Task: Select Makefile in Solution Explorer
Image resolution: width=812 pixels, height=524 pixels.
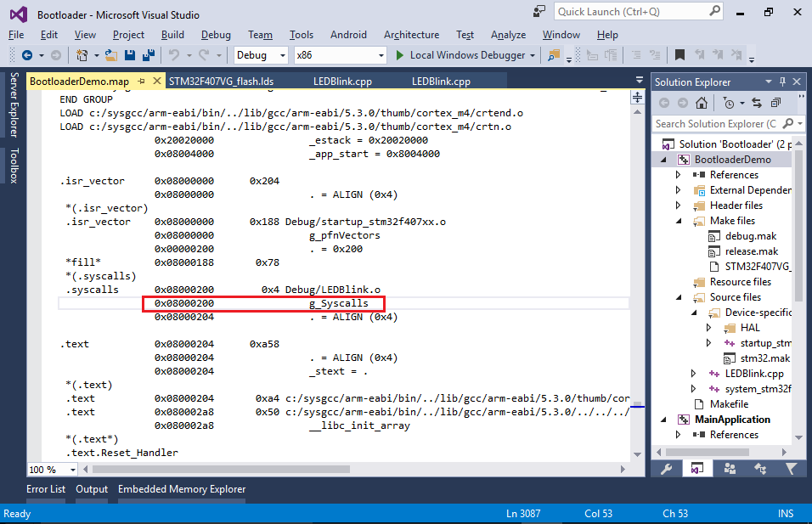Action: click(x=729, y=404)
